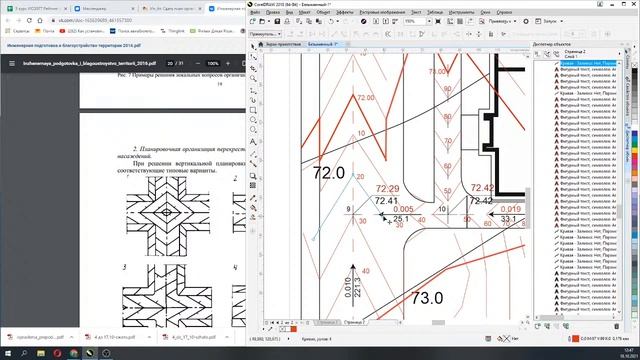Open the Snap To (Привязать к) dropdown
Viewport: 640px width, 360px height.
pyautogui.click(x=502, y=21)
